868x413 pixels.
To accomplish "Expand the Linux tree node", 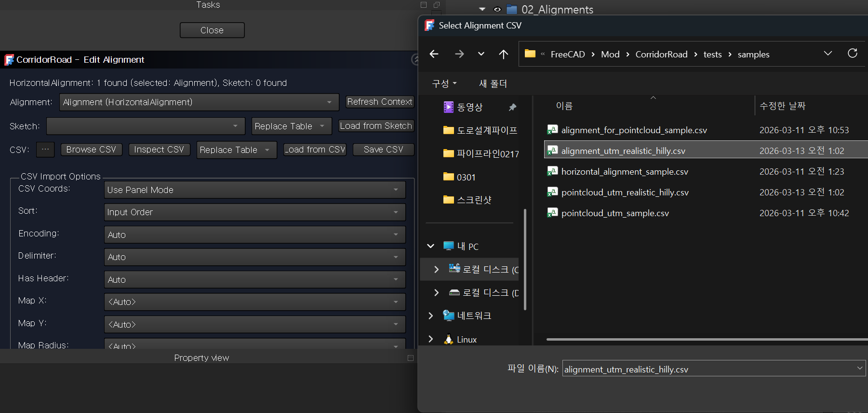I will click(430, 339).
